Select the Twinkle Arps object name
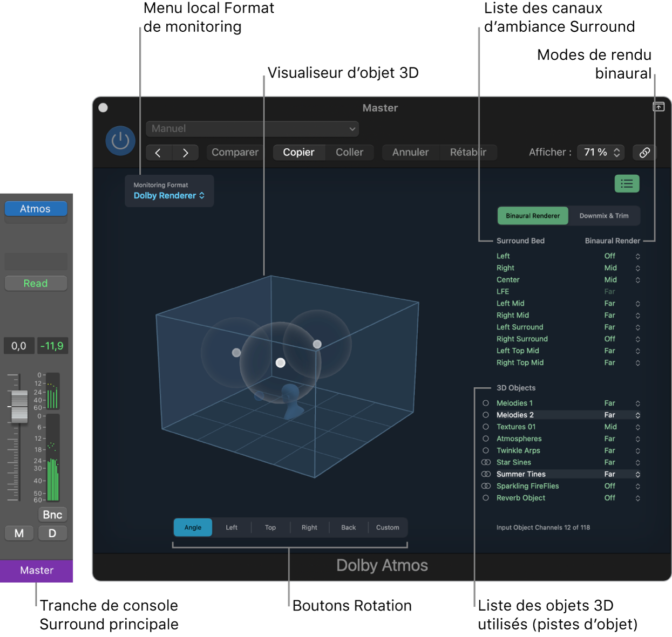This screenshot has width=672, height=637. point(518,450)
